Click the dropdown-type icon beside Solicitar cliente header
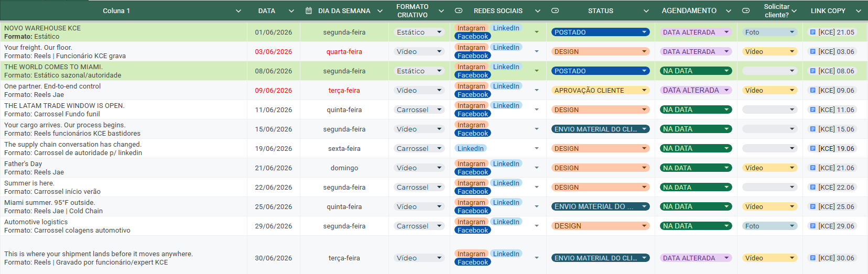Viewport: 868px width, 274px height. pyautogui.click(x=746, y=10)
